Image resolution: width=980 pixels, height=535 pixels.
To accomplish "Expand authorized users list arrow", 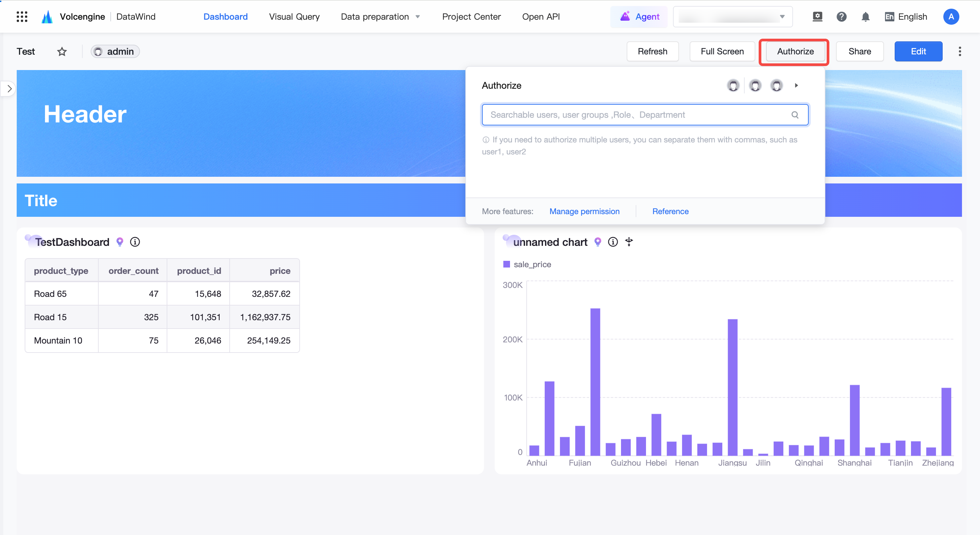I will pyautogui.click(x=796, y=86).
